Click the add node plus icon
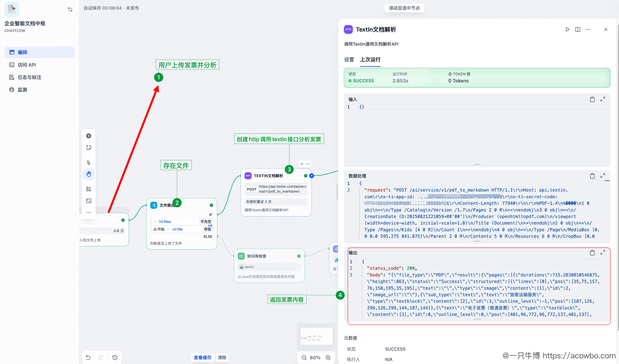Screen dimensions: 619x364 (89, 136)
